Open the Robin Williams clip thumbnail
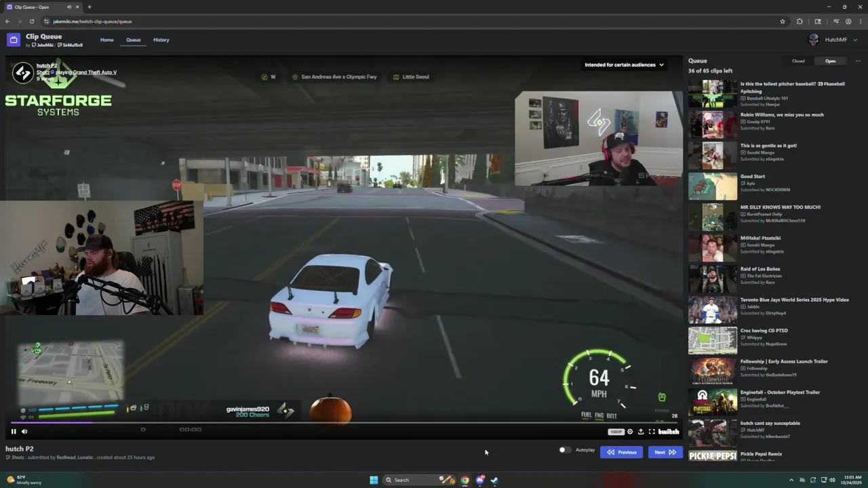Viewport: 868px width, 488px height. (x=713, y=125)
